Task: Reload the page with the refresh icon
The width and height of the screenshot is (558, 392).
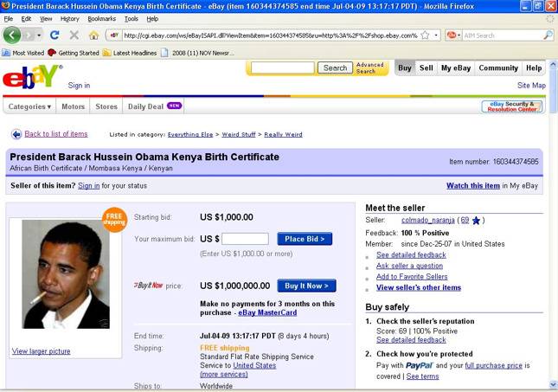Action: click(55, 35)
